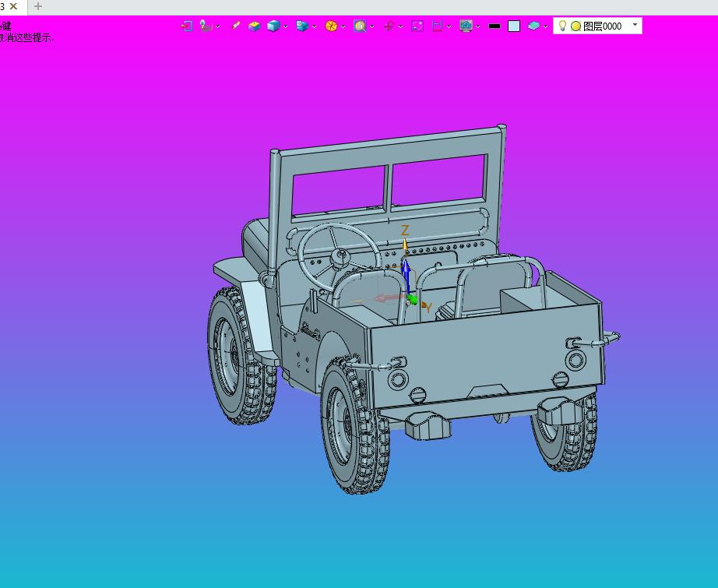Click the teal layer manager icon
Image resolution: width=718 pixels, height=588 pixels.
tap(533, 26)
